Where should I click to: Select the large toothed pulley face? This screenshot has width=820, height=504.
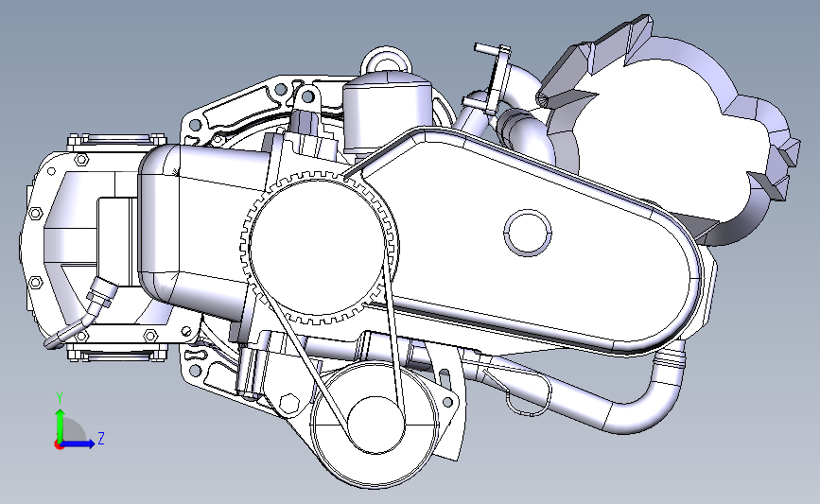click(318, 249)
